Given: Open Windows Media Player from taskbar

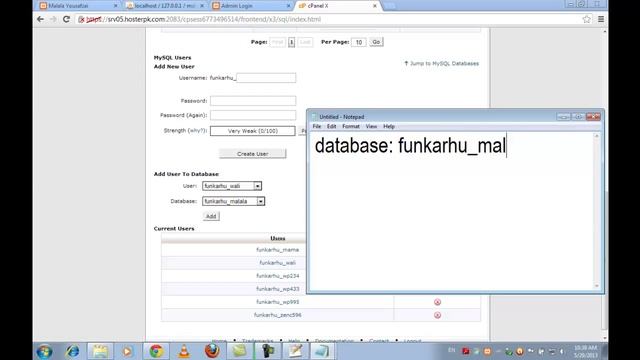Looking at the screenshot, I should click(x=127, y=351).
